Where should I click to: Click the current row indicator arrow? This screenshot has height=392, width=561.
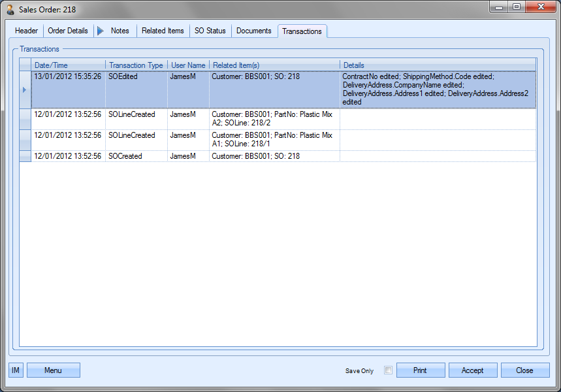[x=25, y=90]
